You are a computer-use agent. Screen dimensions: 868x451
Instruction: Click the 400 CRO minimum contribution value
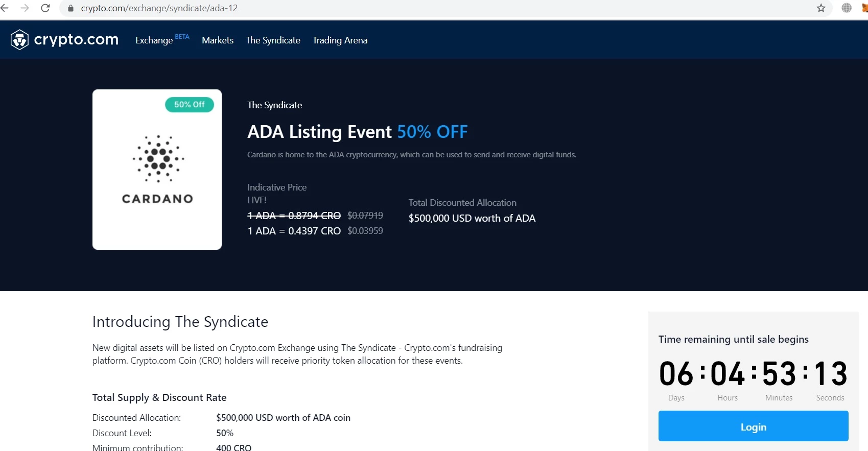click(x=234, y=447)
